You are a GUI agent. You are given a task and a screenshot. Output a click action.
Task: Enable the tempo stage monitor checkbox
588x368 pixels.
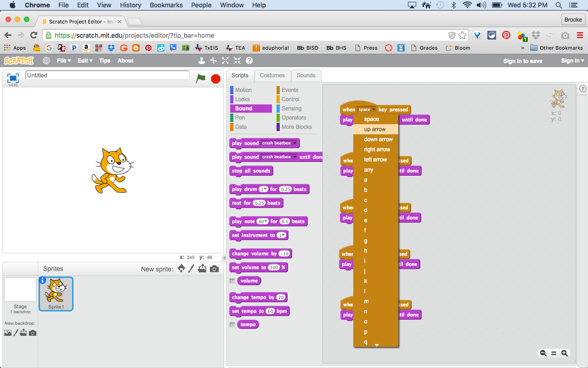[232, 324]
